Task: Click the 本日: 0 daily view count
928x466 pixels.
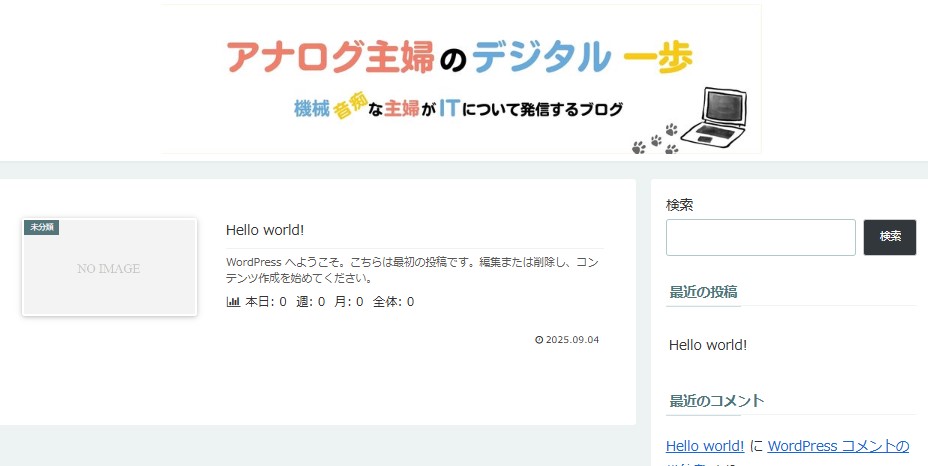Action: click(x=266, y=302)
